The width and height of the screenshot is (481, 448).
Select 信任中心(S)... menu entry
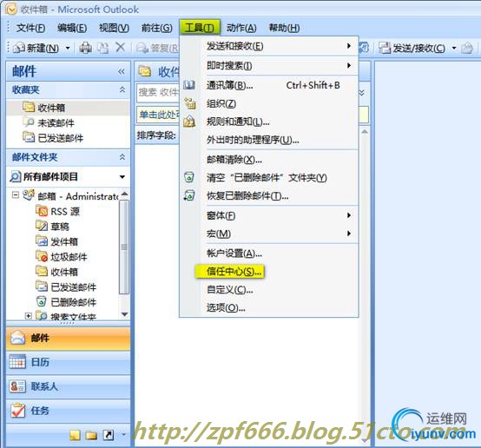click(x=234, y=272)
